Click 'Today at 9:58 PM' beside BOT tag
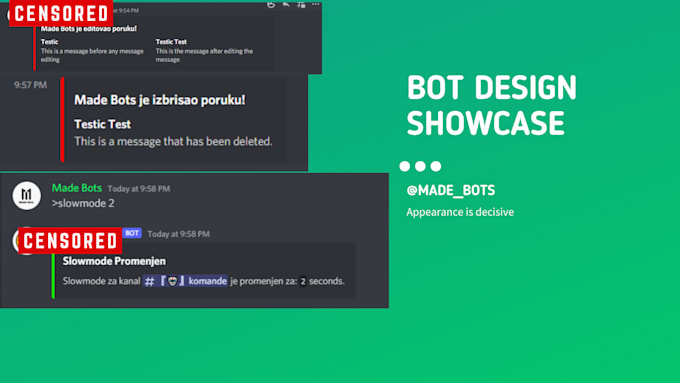680x383 pixels. click(x=179, y=234)
